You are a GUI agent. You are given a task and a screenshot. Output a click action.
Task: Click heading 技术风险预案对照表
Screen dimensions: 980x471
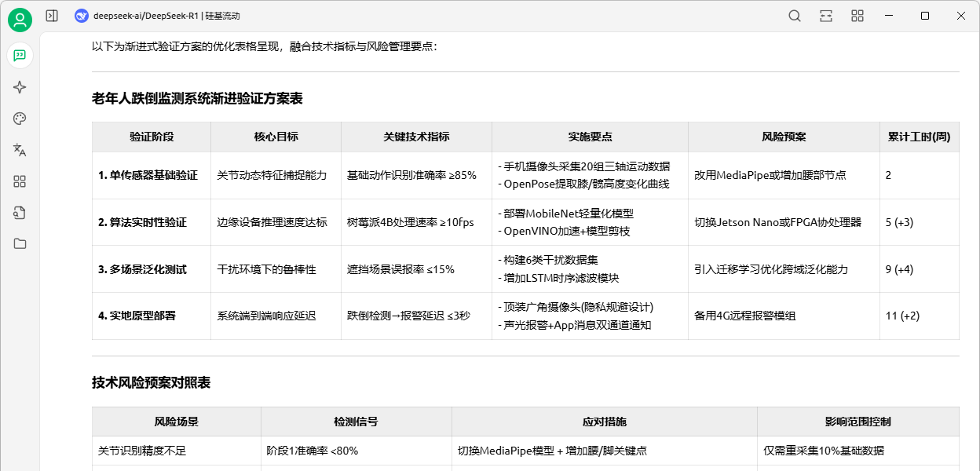152,383
